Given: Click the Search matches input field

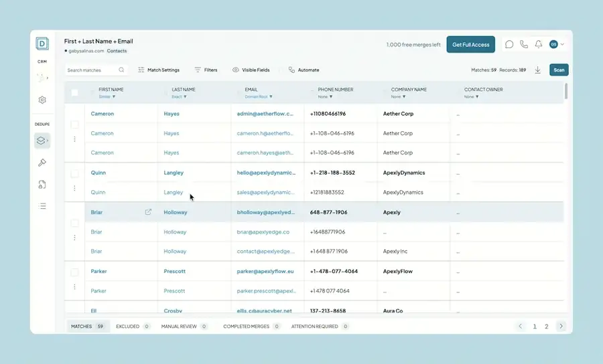Looking at the screenshot, I should point(96,70).
